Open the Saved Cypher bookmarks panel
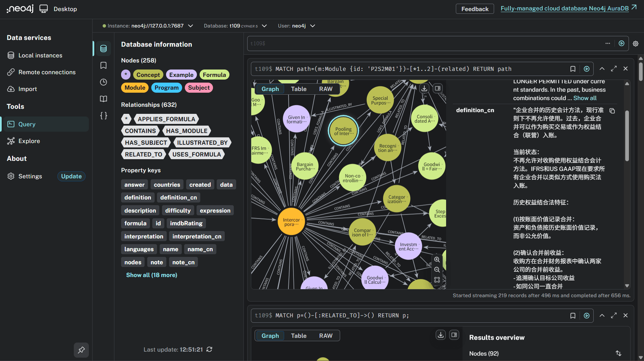Screen dimensions: 644x361 [103, 65]
